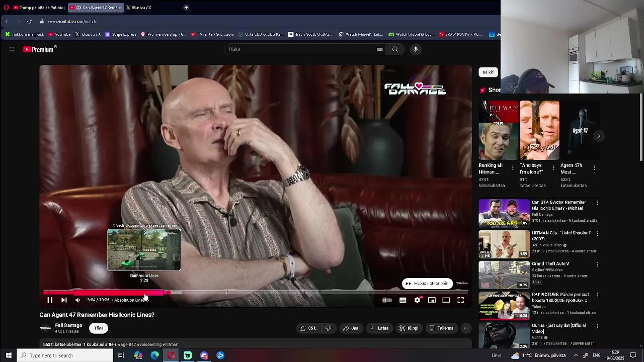The width and height of the screenshot is (644, 362).
Task: Open YouTube guide hamburger menu
Action: point(12,49)
